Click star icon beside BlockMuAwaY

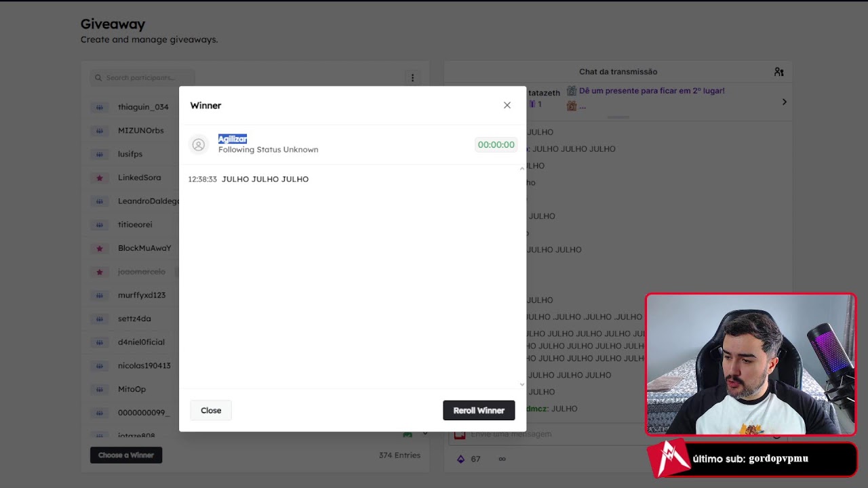click(x=100, y=248)
